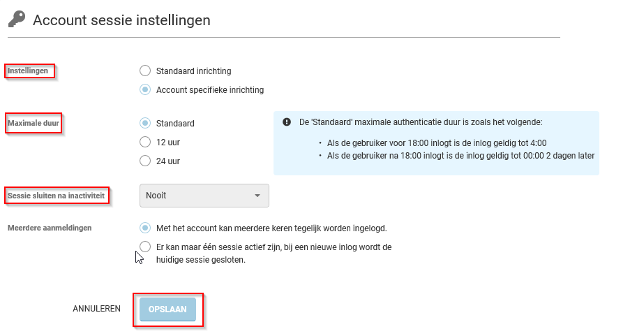Select single active session radio option
644x336 pixels.
click(x=145, y=247)
